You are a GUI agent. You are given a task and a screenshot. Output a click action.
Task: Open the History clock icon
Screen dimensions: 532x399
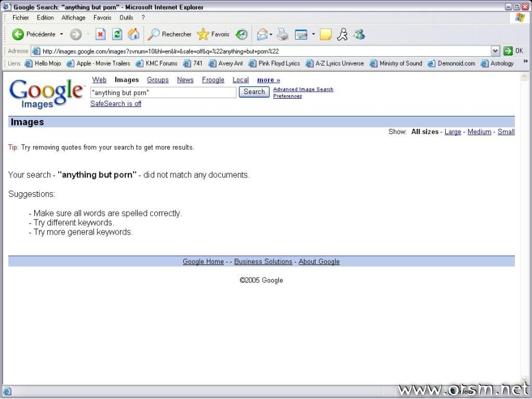pyautogui.click(x=242, y=34)
